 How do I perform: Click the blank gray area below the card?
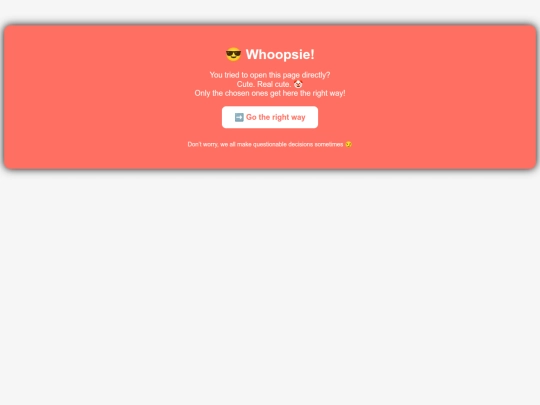coord(270,286)
